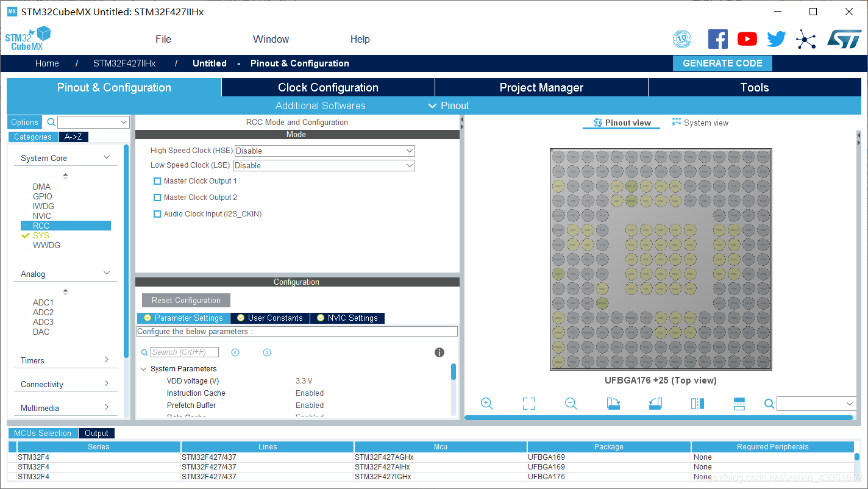Enable Master Clock Output 2
Screen dimensions: 868x489
pos(157,198)
